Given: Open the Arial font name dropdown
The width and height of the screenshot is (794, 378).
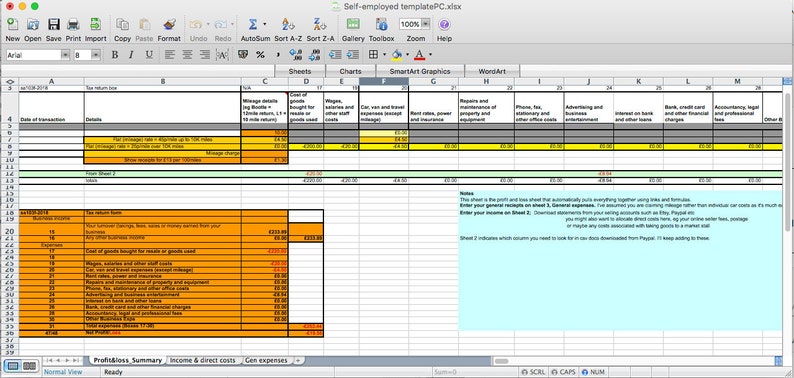Looking at the screenshot, I should 65,55.
